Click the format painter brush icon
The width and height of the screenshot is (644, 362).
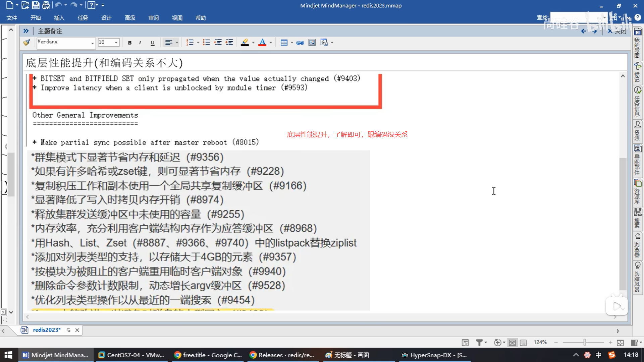(x=27, y=42)
